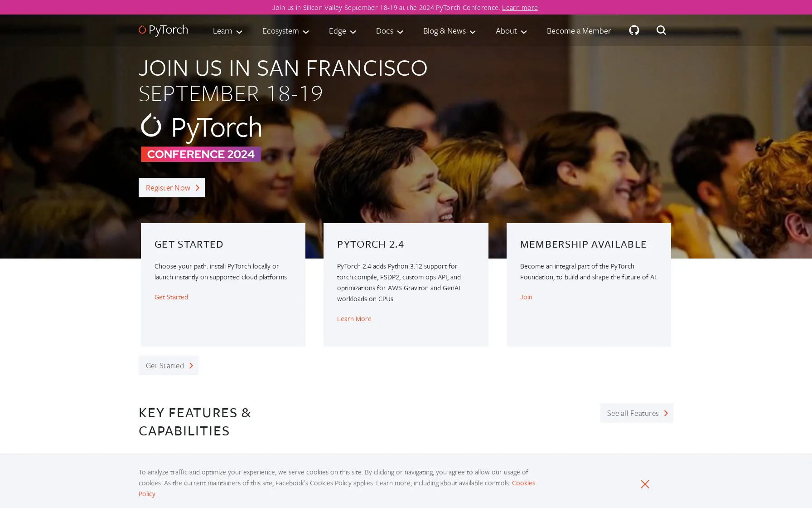
Task: Open the About dropdown menu
Action: [511, 31]
